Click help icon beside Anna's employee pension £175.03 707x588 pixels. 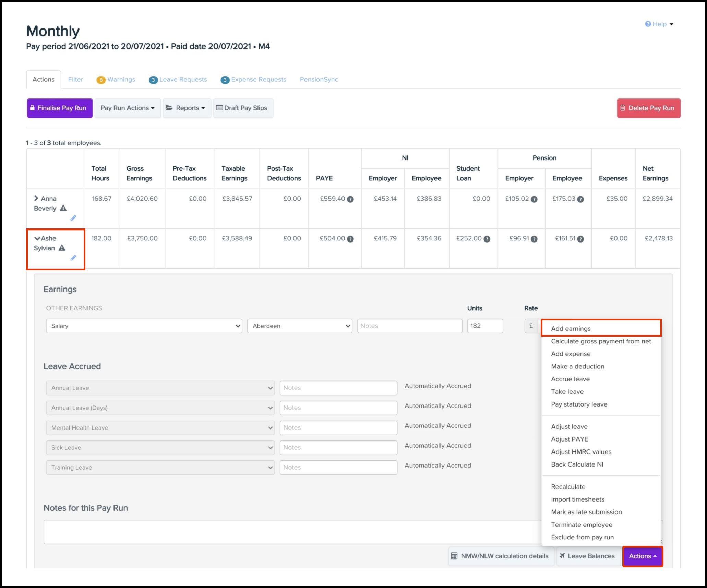click(x=580, y=199)
